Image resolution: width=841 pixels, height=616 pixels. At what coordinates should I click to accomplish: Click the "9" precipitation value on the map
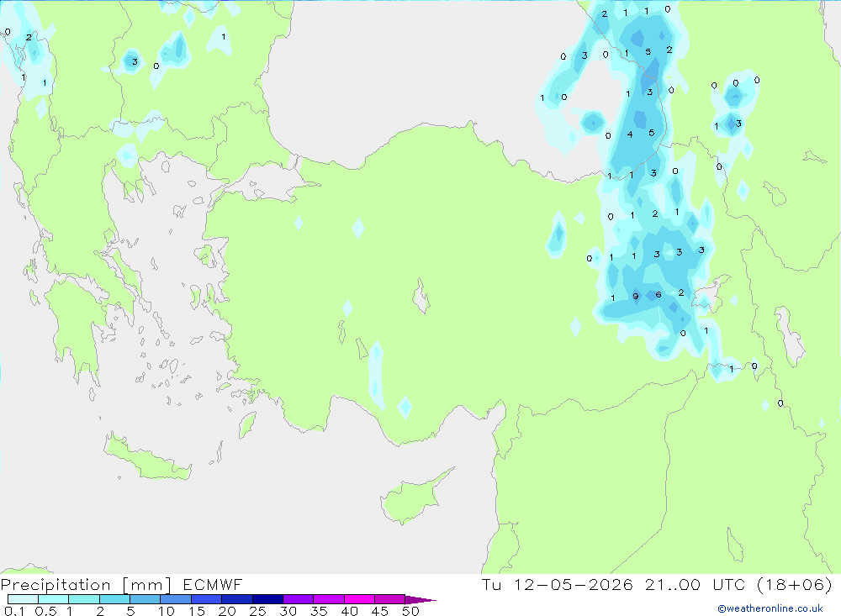coord(636,296)
